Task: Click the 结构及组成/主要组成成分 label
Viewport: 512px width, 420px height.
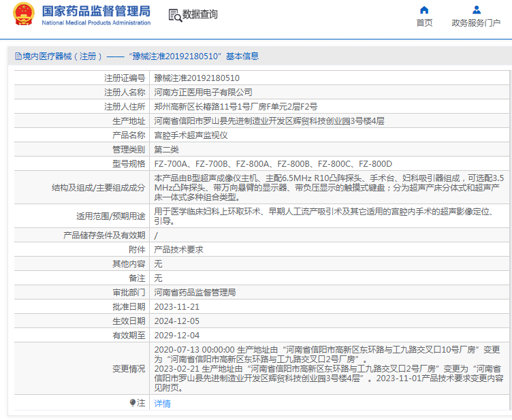Action: click(98, 188)
